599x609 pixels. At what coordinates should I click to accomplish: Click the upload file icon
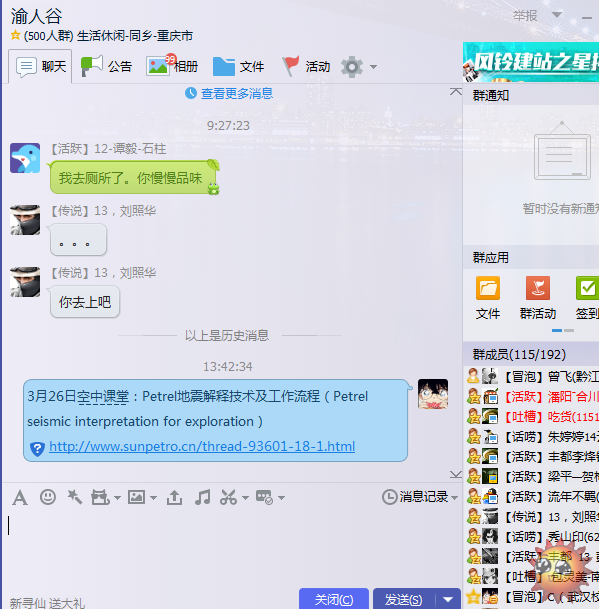pos(174,497)
